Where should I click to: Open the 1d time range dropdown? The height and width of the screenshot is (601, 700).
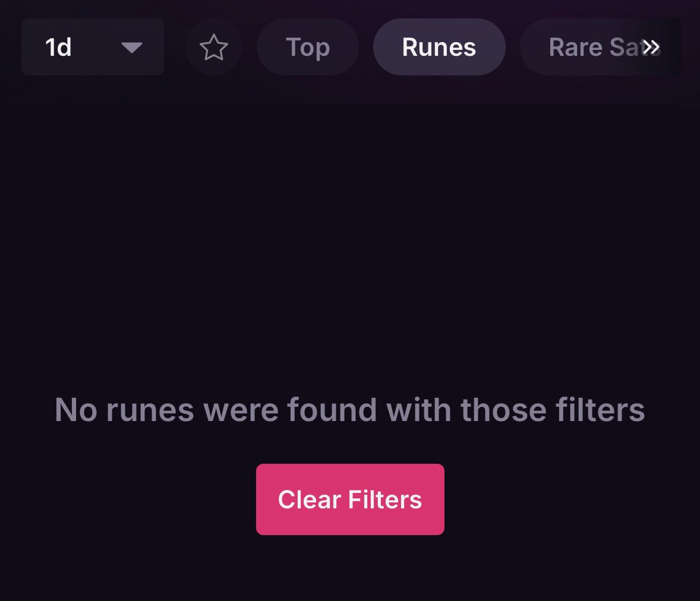[x=93, y=47]
